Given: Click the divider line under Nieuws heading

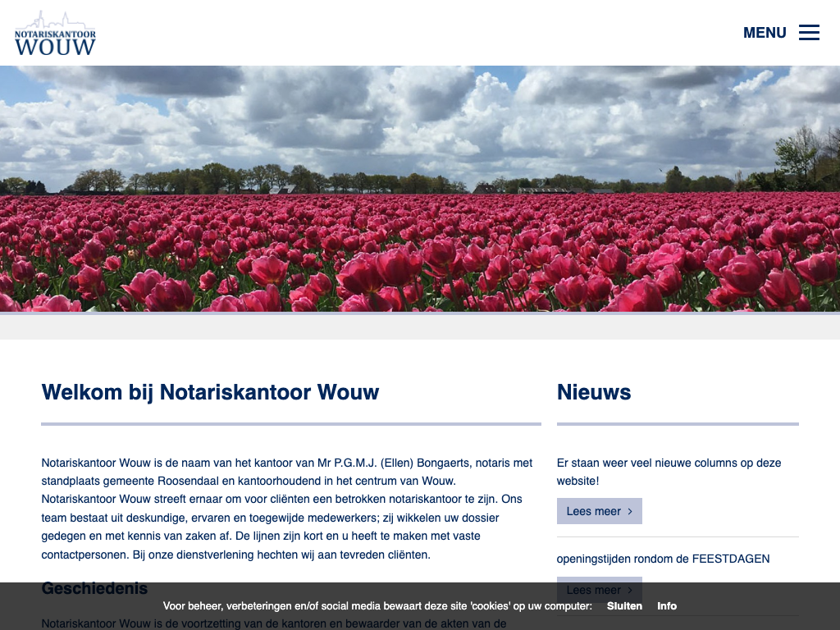Looking at the screenshot, I should (x=678, y=424).
